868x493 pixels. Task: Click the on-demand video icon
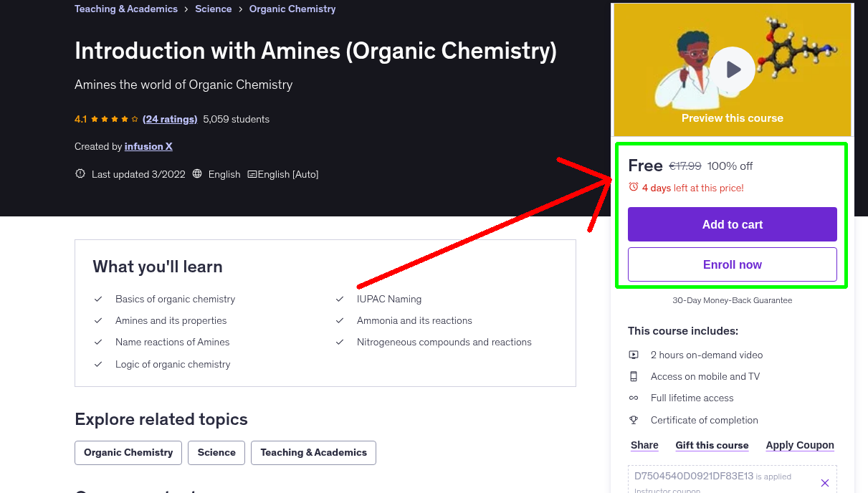pyautogui.click(x=634, y=354)
